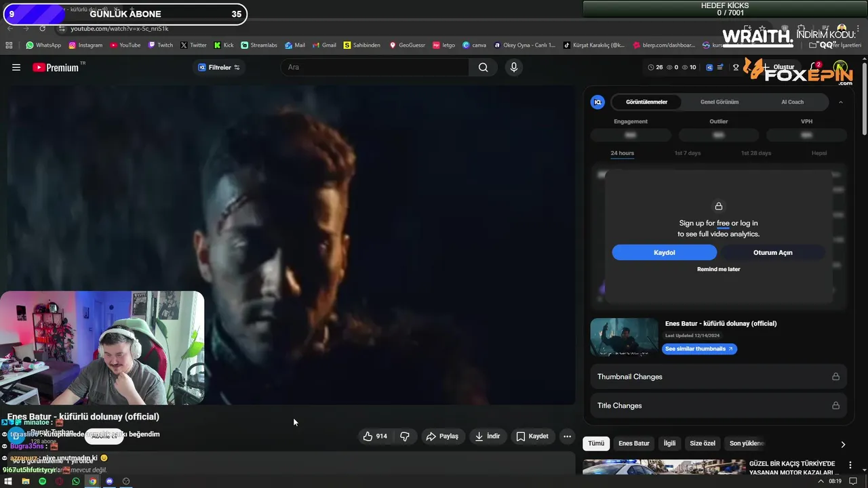Screen dimensions: 868x488
Task: Open the Windows Start menu
Action: (8, 481)
